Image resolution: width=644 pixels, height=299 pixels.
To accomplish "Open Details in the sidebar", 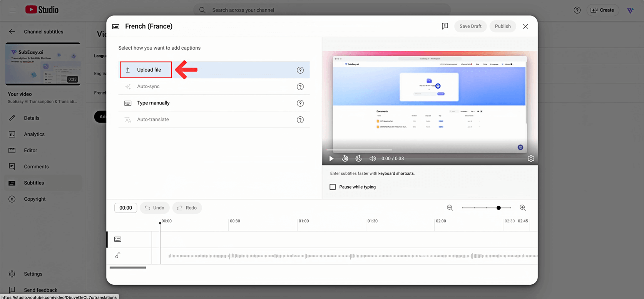I will [43, 118].
